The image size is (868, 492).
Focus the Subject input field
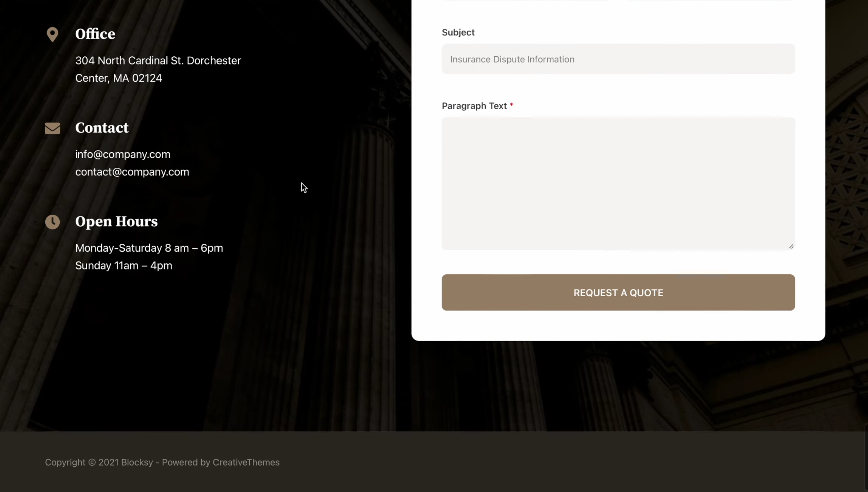(x=618, y=59)
